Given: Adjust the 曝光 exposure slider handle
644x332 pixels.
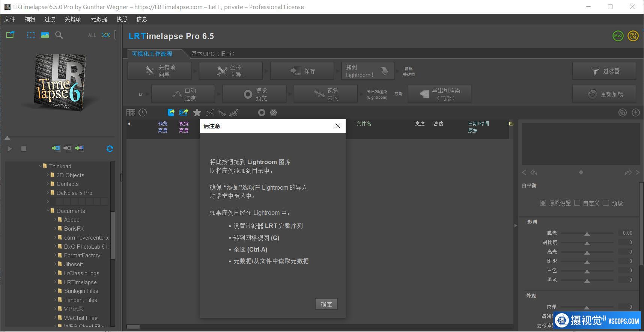Looking at the screenshot, I should pos(587,234).
